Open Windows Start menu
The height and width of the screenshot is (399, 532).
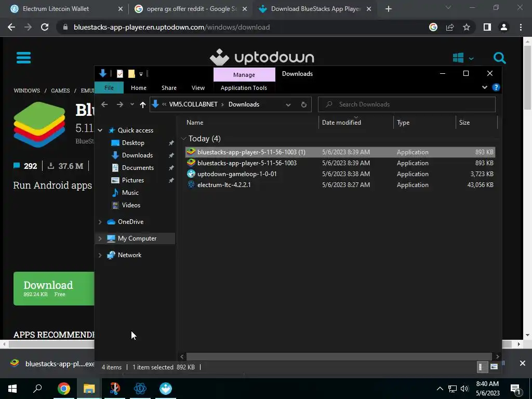(x=12, y=389)
